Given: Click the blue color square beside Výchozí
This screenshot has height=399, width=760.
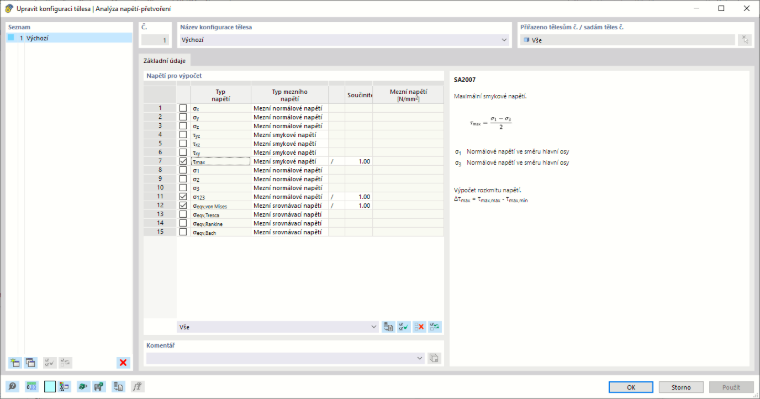Looking at the screenshot, I should 11,38.
